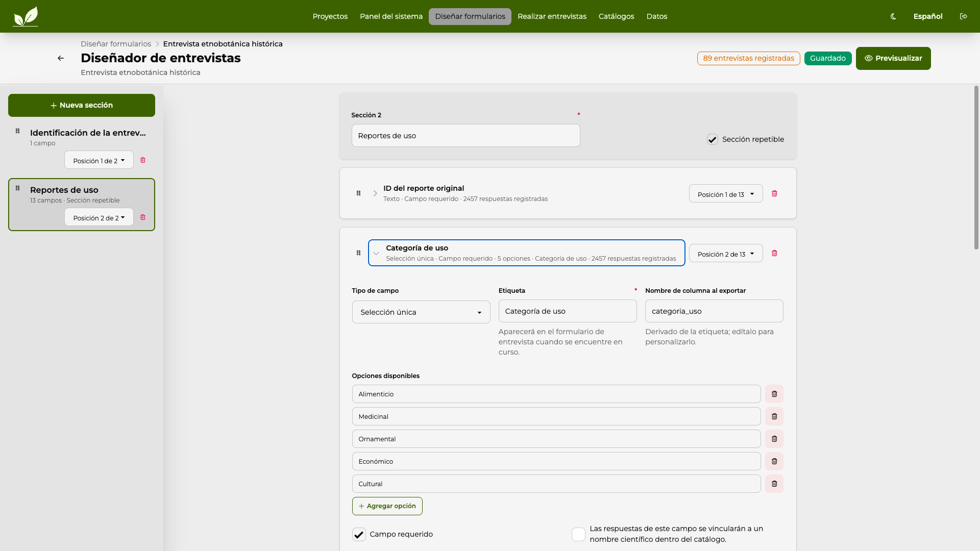Screen dimensions: 980x551
Task: Toggle dark mode moon icon
Action: coord(893,16)
